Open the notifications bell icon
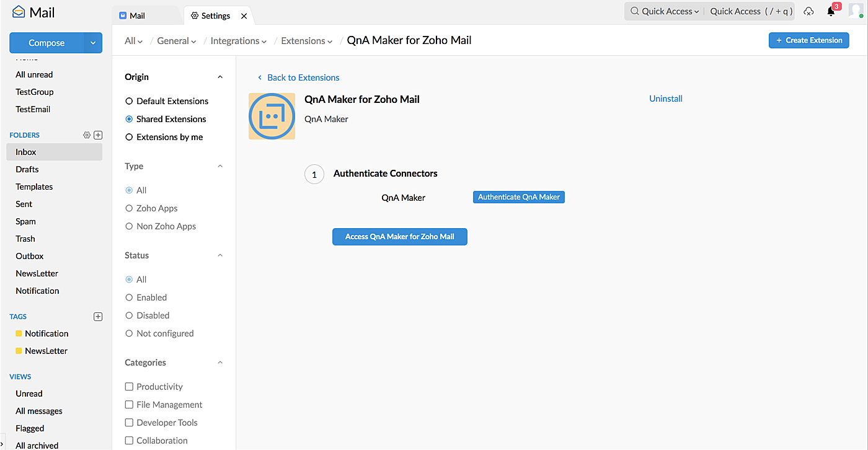 coord(831,11)
